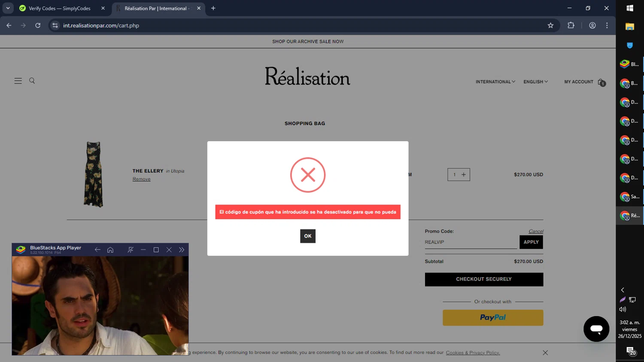Viewport: 644px width, 362px height.
Task: Click the BlueStacks video view
Action: (100, 305)
